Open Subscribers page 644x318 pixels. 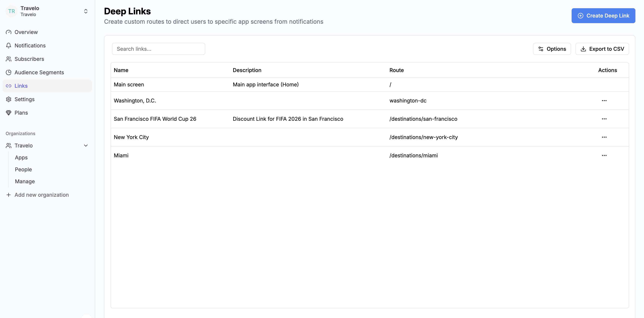29,59
